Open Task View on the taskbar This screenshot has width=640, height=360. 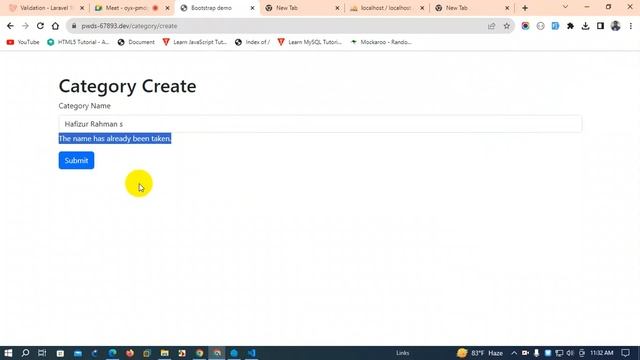point(42,353)
